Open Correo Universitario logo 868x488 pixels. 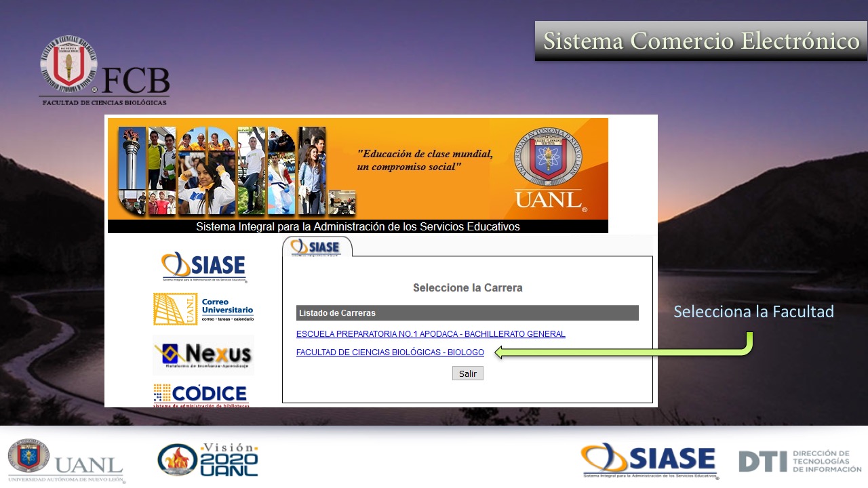[203, 308]
